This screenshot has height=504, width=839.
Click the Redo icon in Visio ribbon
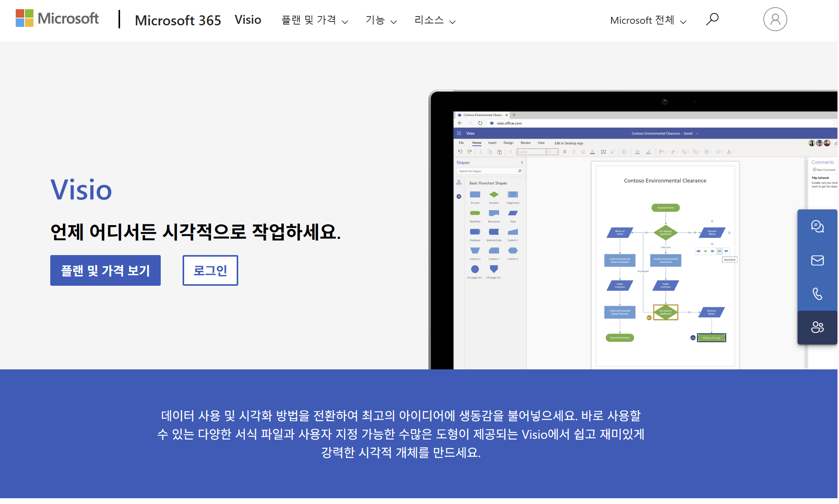tap(469, 152)
